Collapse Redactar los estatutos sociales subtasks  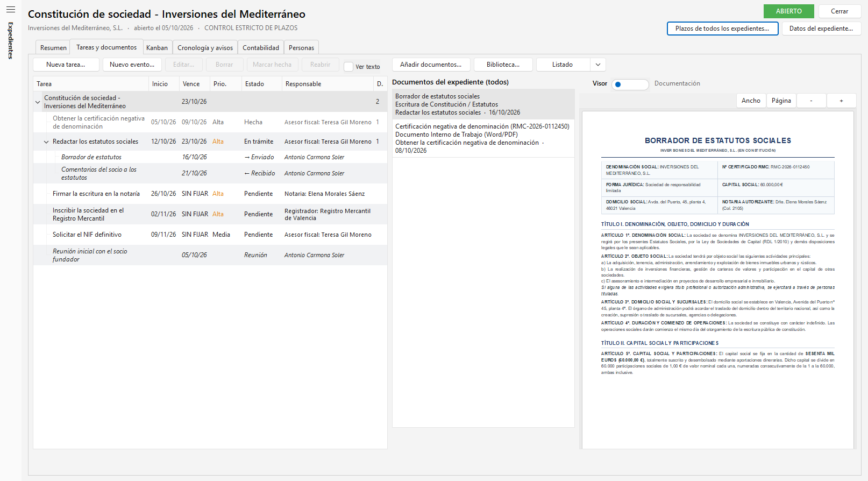point(46,142)
